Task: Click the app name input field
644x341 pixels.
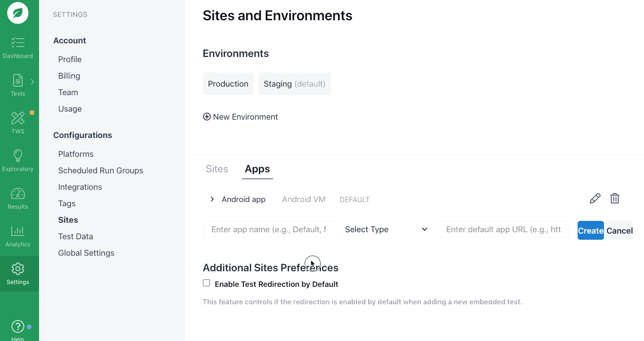Action: (268, 229)
